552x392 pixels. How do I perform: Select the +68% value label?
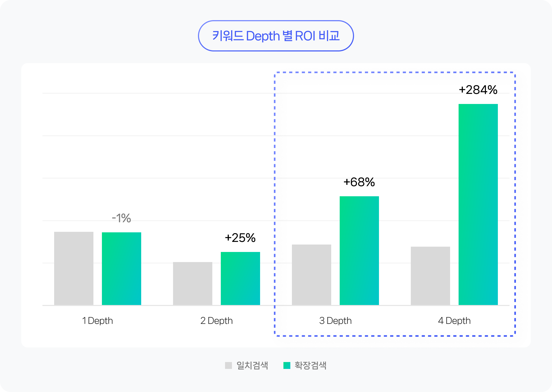coord(359,182)
